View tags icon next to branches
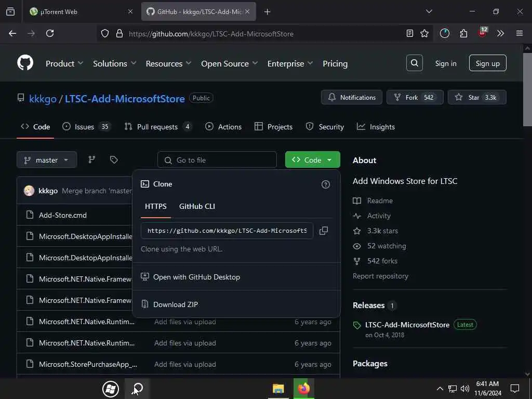This screenshot has width=532, height=399. click(114, 159)
